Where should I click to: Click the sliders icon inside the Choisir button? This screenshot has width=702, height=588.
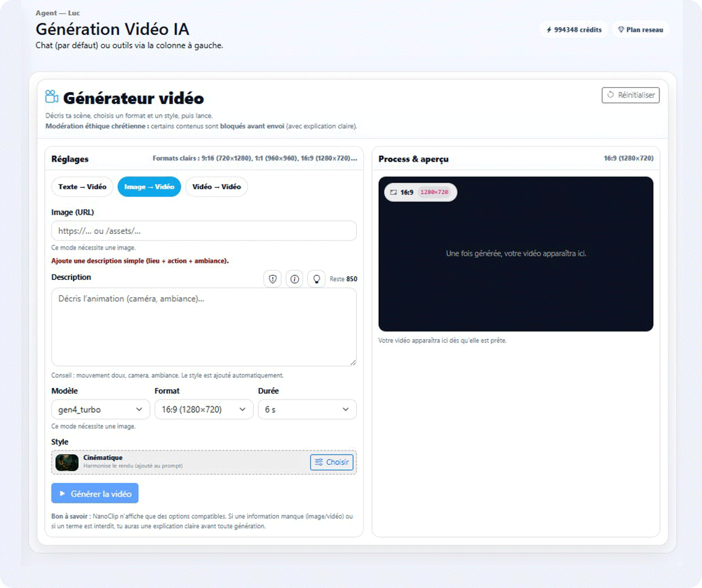[317, 462]
